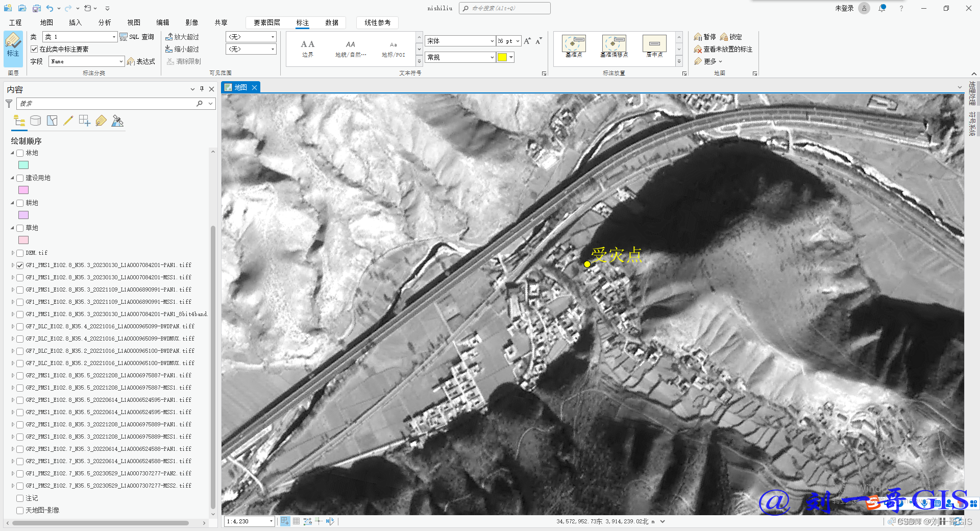This screenshot has width=980, height=531.
Task: Close the 地图 map view tab
Action: tap(254, 87)
